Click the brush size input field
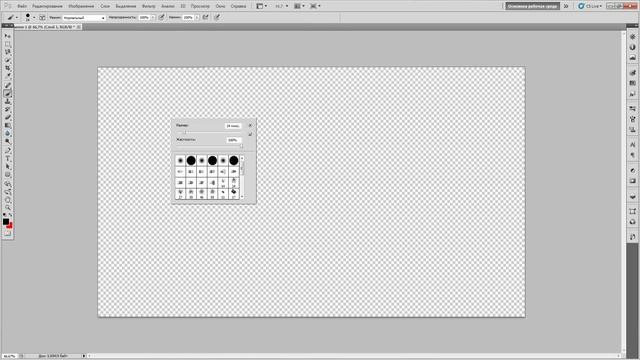Viewport: 640px width, 360px height. click(x=233, y=126)
